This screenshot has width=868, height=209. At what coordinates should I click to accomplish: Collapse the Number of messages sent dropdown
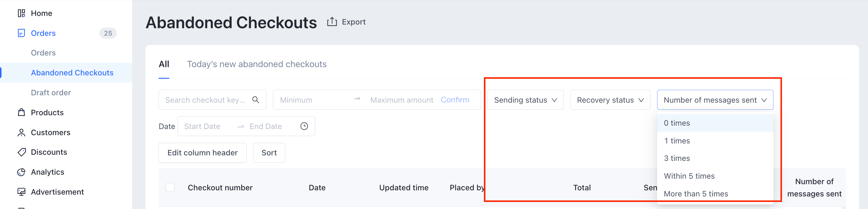715,100
